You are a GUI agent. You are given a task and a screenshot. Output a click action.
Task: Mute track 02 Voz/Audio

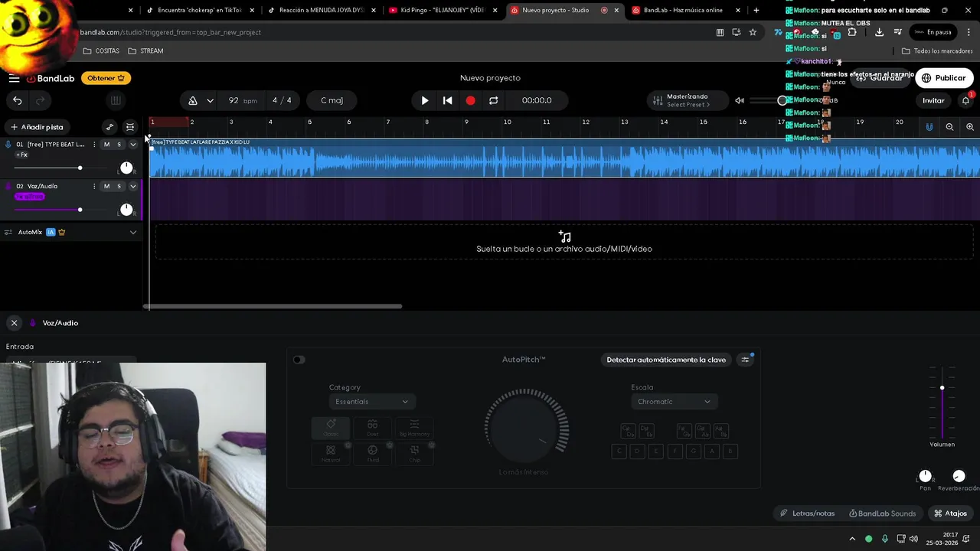106,186
